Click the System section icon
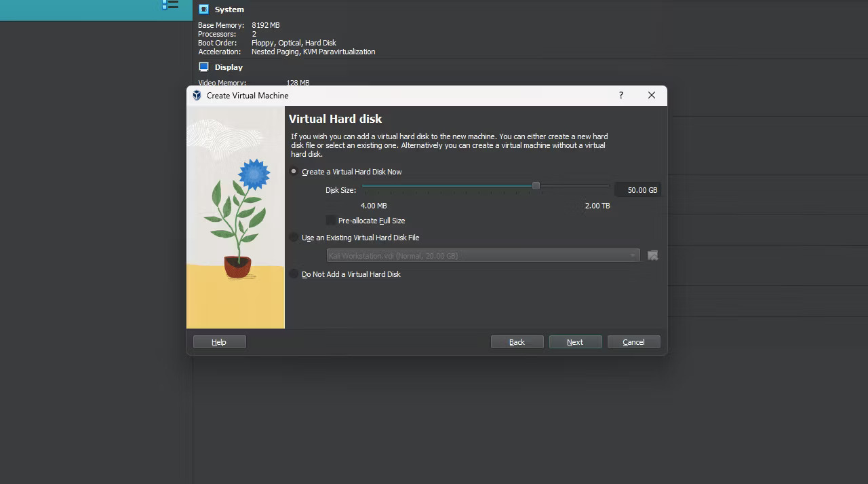This screenshot has width=868, height=484. 203,9
